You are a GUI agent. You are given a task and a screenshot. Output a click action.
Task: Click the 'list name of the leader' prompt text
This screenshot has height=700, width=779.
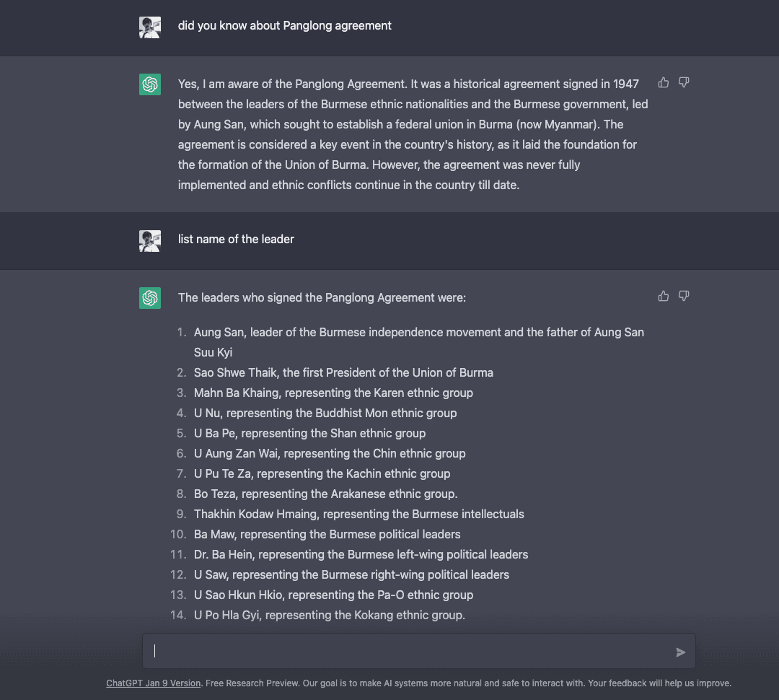[x=236, y=239]
